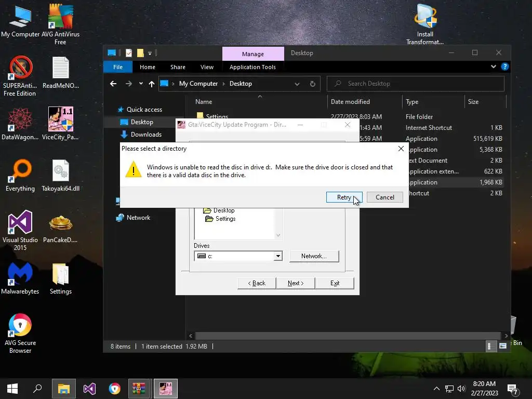This screenshot has width=532, height=399.
Task: Open View tab in Explorer ribbon
Action: tap(207, 67)
